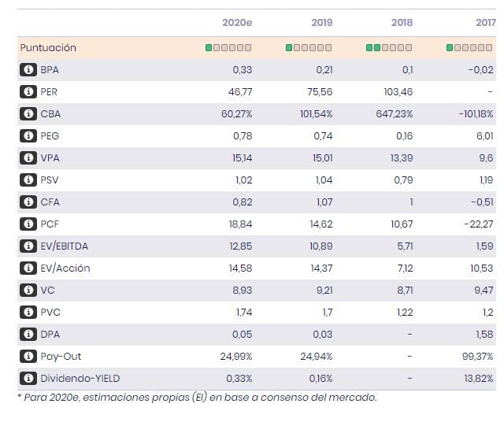504x422 pixels.
Task: Select the 2020e column header
Action: tap(237, 23)
